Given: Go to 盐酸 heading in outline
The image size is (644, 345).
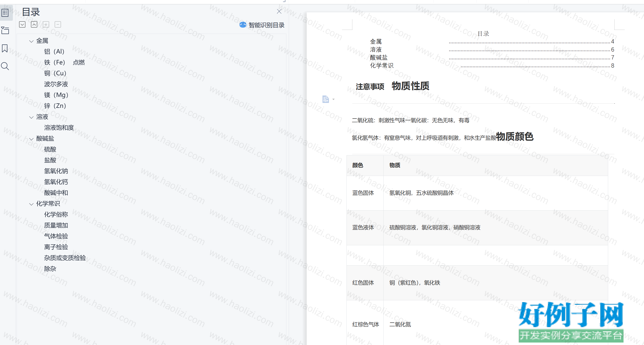Looking at the screenshot, I should [50, 160].
